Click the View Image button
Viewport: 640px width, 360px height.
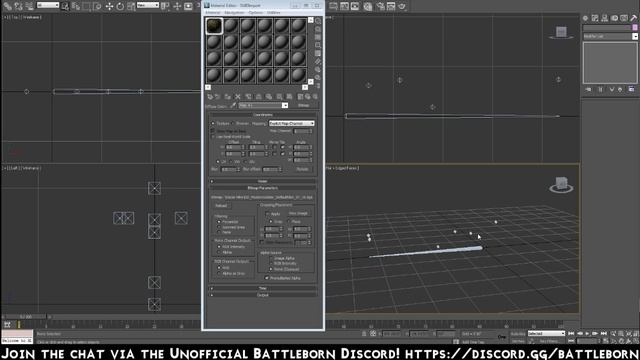pyautogui.click(x=299, y=213)
